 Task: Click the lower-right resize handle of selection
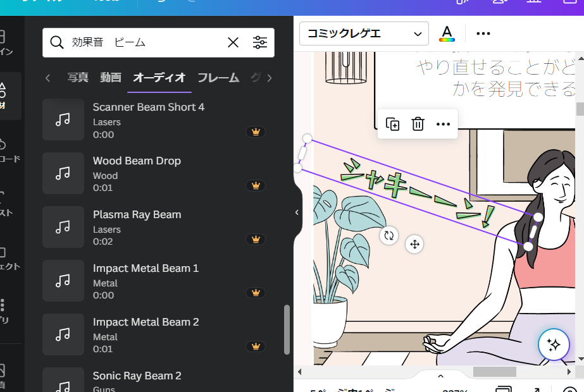(528, 246)
